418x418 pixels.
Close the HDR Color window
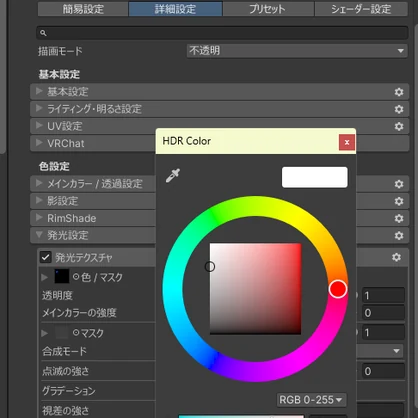coord(347,142)
